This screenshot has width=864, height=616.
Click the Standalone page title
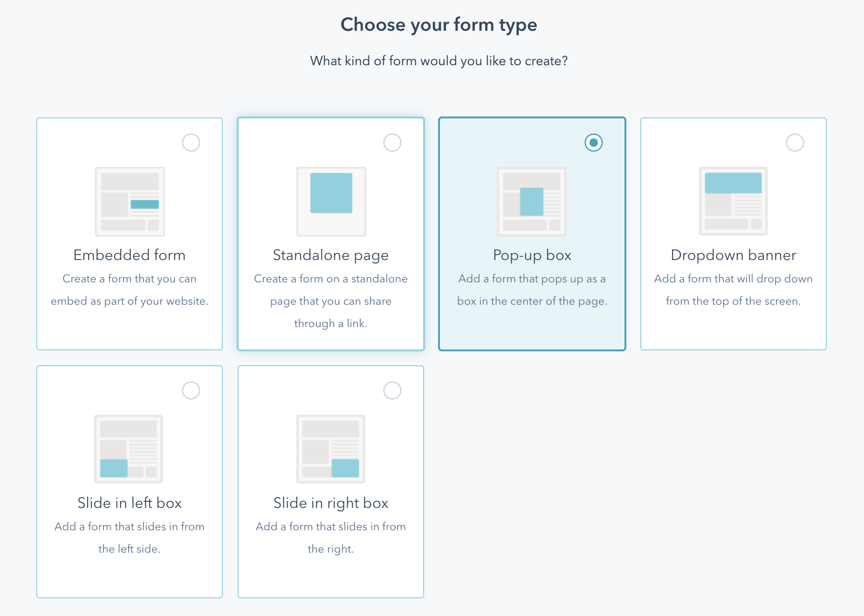coord(331,255)
